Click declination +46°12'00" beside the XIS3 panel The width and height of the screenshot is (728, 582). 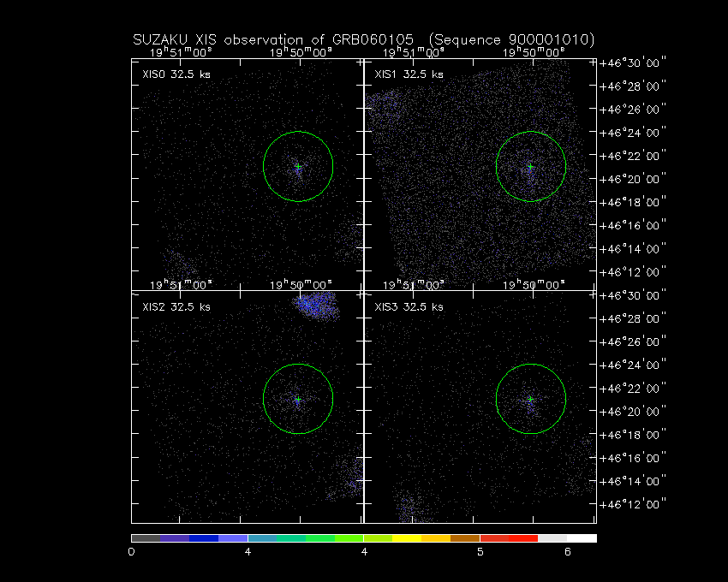pos(633,504)
